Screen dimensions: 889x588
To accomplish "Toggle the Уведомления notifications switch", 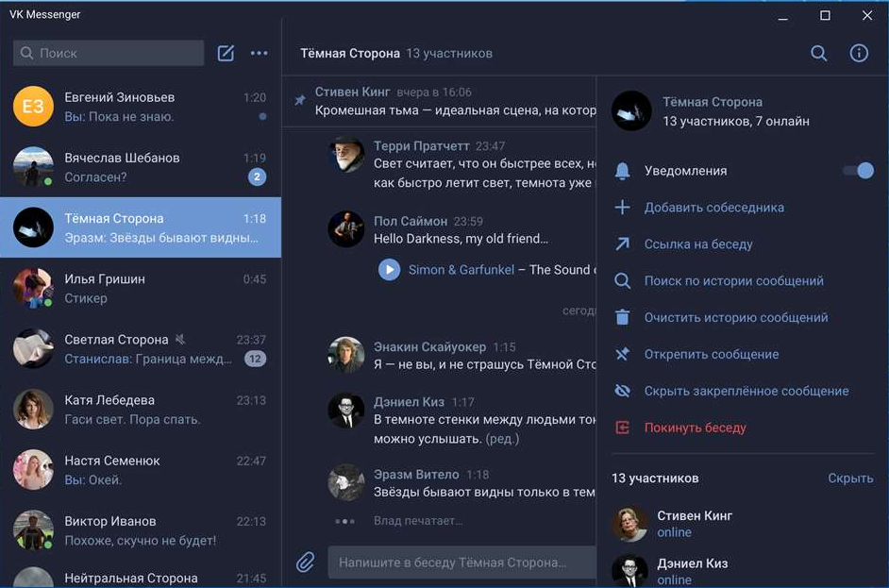I will coord(859,171).
